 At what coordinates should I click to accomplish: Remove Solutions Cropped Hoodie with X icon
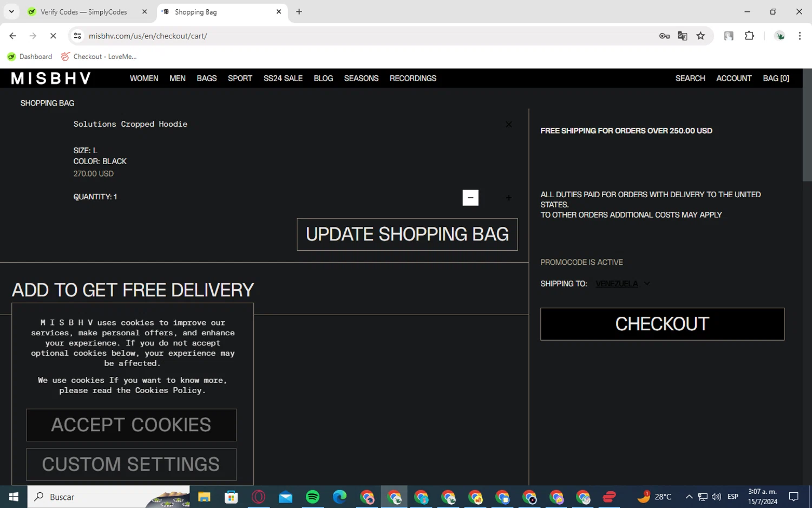coord(508,125)
